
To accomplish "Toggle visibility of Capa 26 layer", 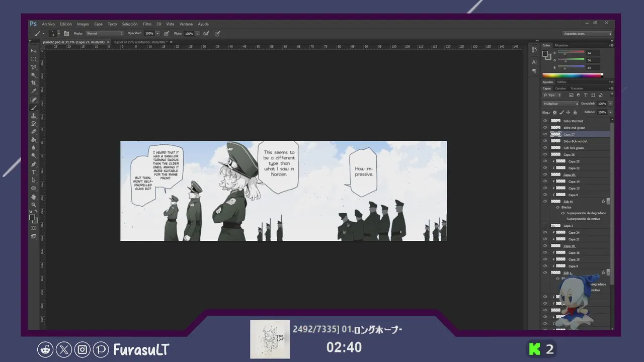I will pyautogui.click(x=545, y=154).
